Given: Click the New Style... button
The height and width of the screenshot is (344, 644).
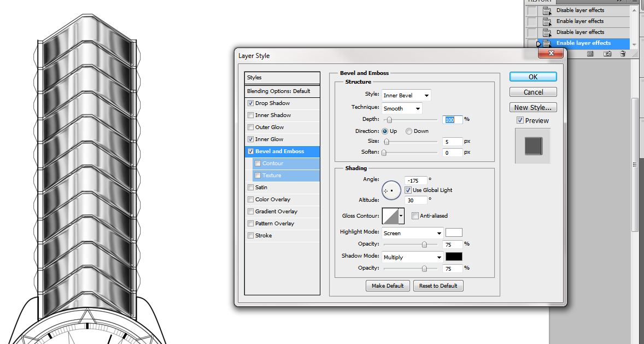Looking at the screenshot, I should [533, 108].
